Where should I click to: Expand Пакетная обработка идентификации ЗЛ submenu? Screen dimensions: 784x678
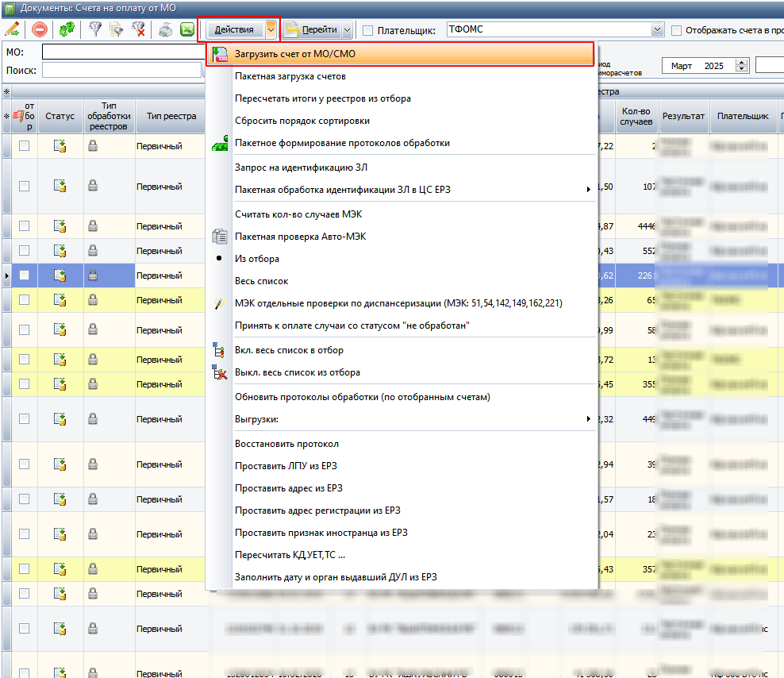click(x=589, y=190)
